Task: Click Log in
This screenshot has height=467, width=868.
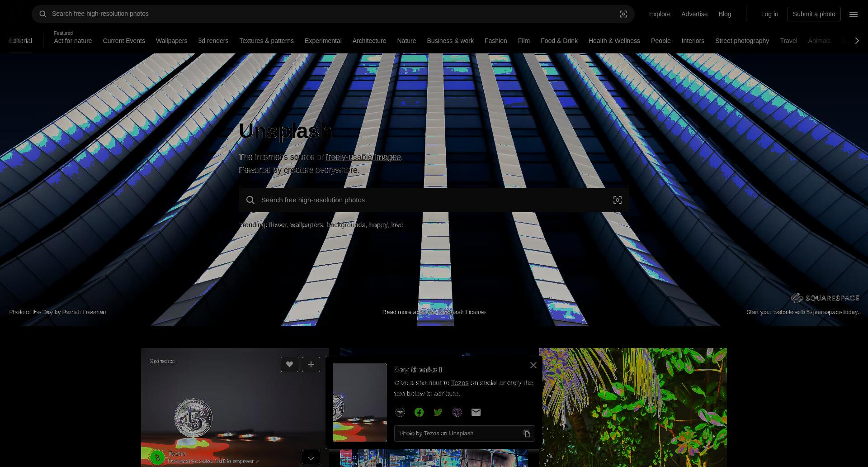Action: pos(769,14)
